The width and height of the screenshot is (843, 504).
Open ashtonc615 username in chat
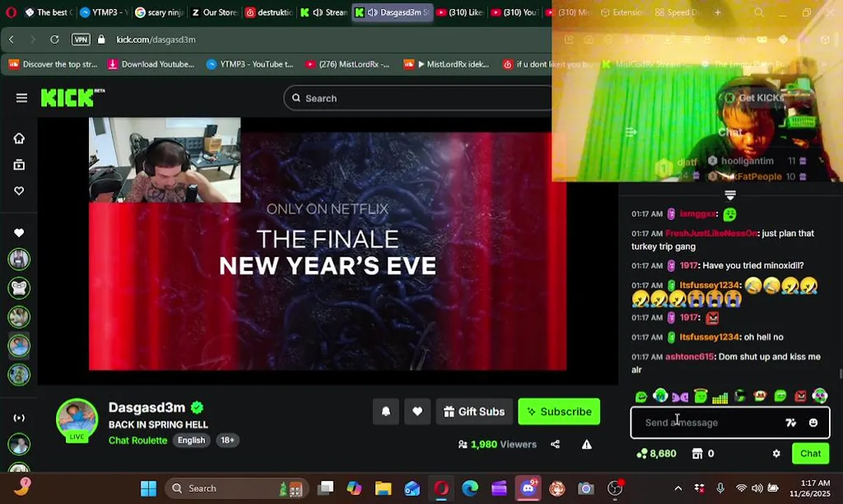pos(690,356)
